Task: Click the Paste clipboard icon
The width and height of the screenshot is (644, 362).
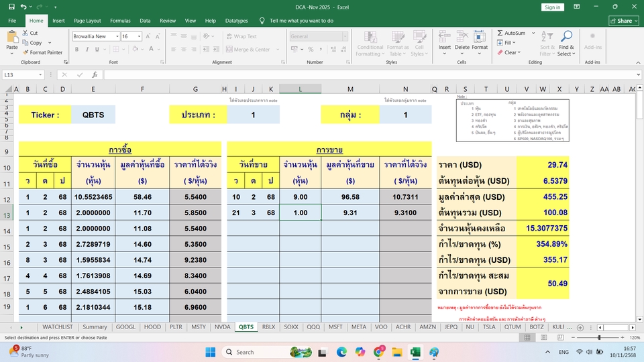Action: pos(12,37)
